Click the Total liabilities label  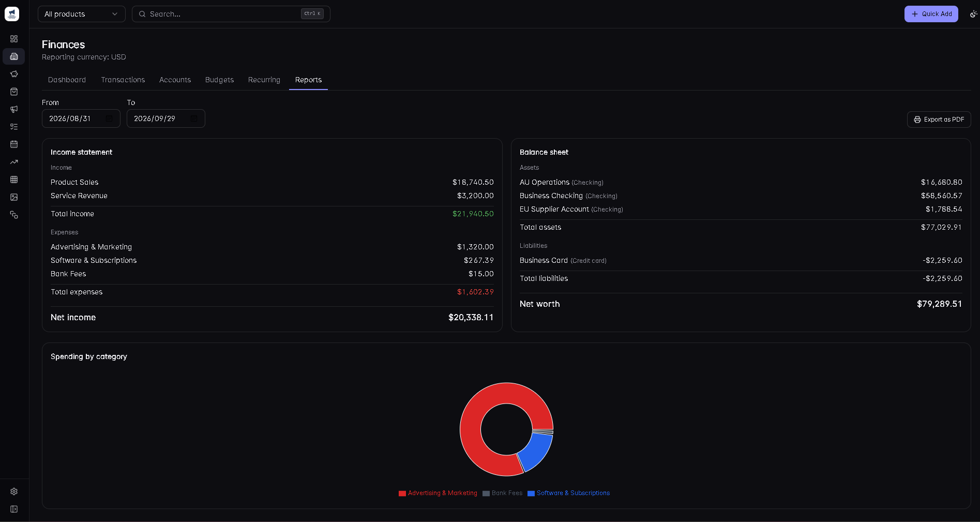point(544,278)
